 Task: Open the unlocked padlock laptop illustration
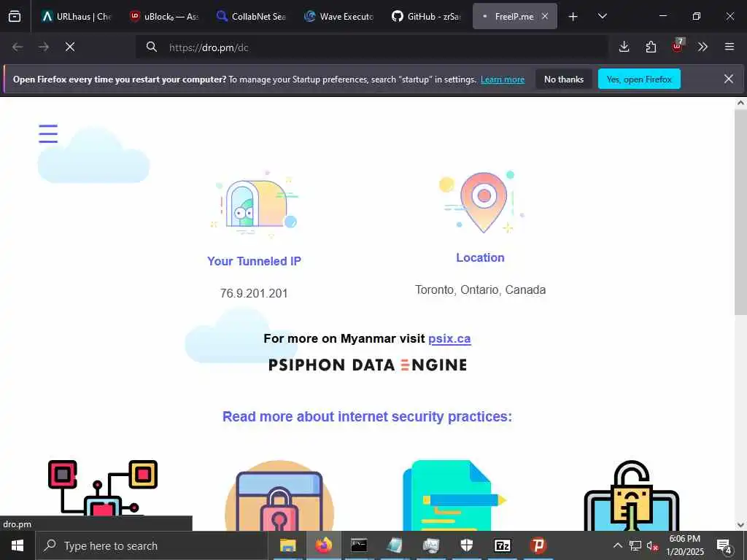click(632, 495)
